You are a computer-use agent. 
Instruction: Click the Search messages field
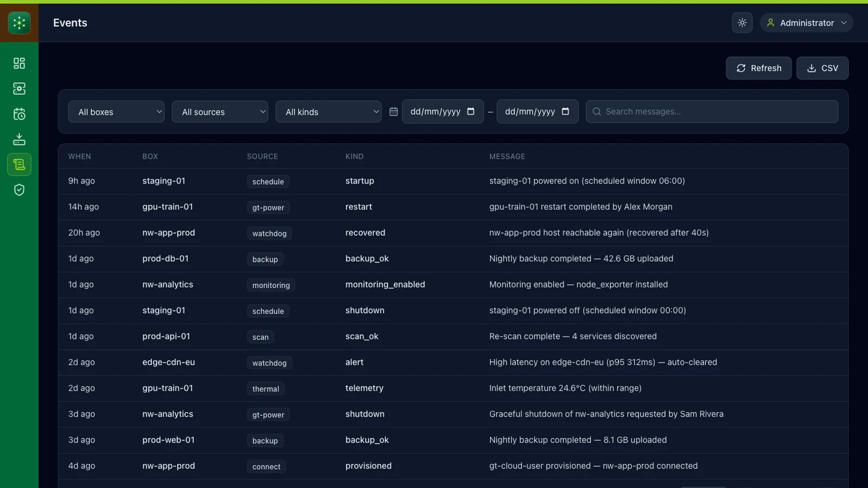[712, 112]
